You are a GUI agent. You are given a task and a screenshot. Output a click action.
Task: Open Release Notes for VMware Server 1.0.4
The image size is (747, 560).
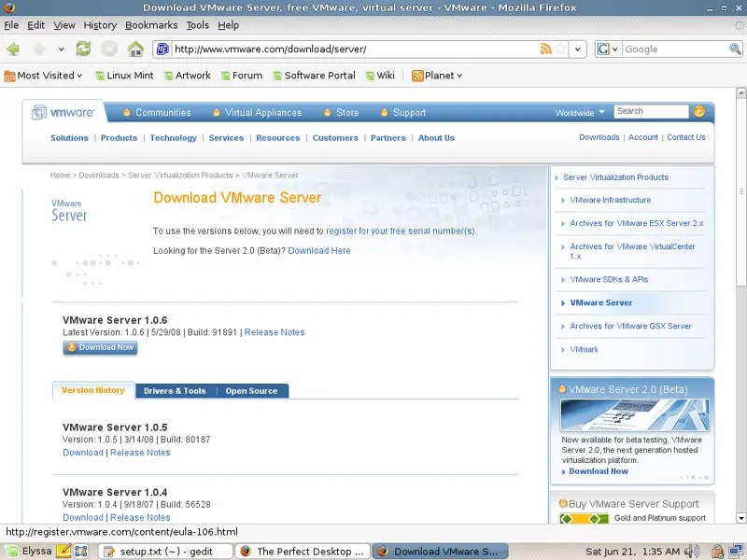140,517
